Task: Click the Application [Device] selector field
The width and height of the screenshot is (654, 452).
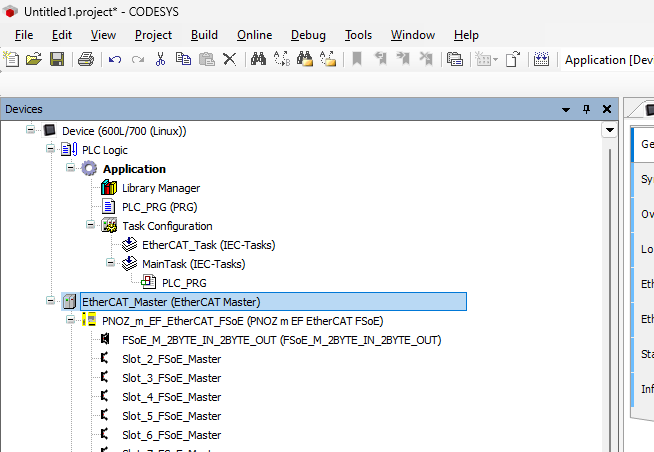Action: (608, 60)
